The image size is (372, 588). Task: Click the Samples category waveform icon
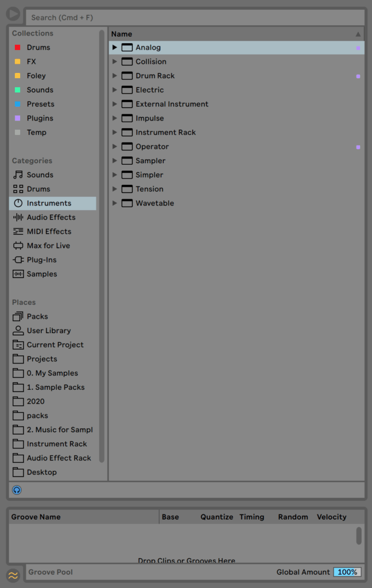[18, 274]
